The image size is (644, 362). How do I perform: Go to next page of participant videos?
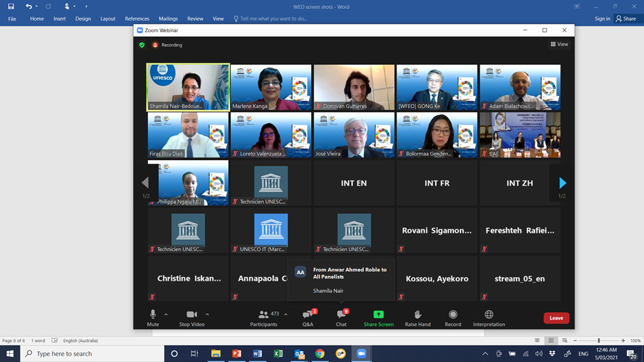562,183
